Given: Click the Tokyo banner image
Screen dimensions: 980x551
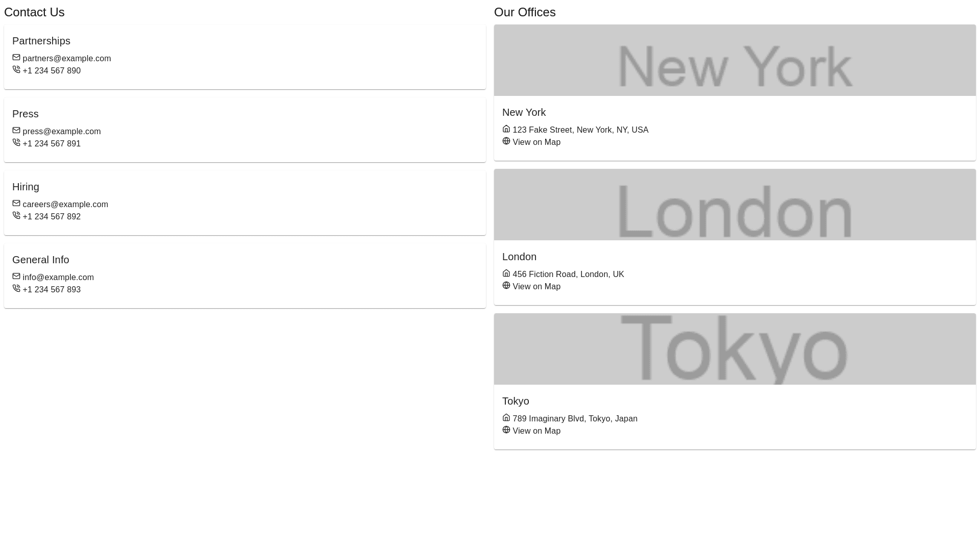Looking at the screenshot, I should click(x=734, y=349).
